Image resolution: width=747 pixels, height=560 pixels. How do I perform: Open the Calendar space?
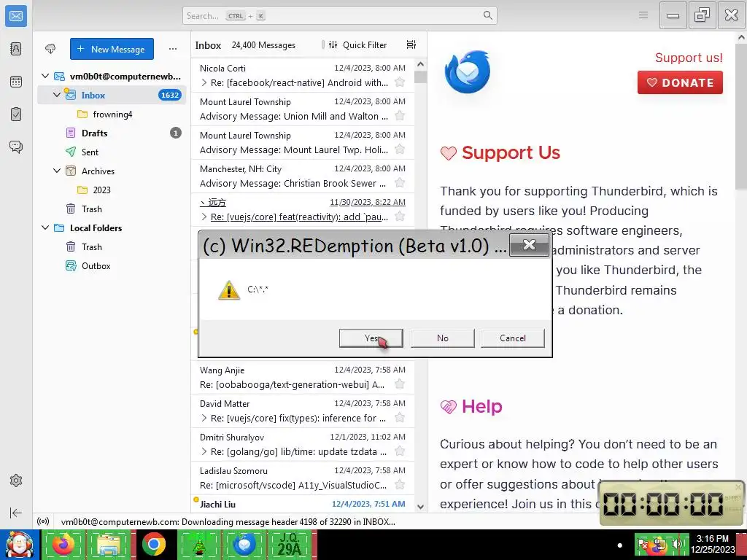(x=16, y=82)
